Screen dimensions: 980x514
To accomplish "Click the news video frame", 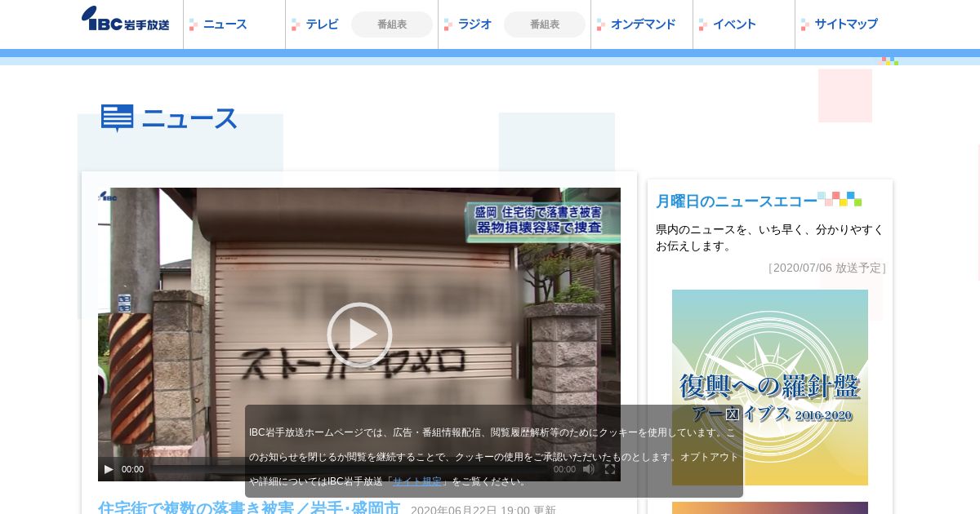I will (x=359, y=335).
